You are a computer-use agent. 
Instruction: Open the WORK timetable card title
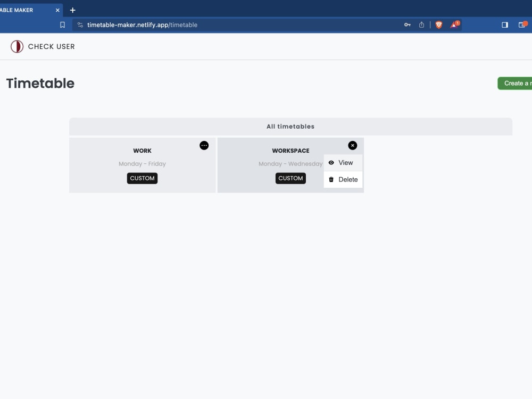(x=142, y=151)
